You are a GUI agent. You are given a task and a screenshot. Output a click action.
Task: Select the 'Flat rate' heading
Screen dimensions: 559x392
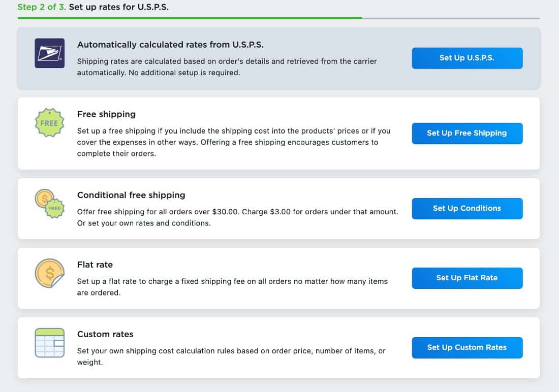coord(95,265)
